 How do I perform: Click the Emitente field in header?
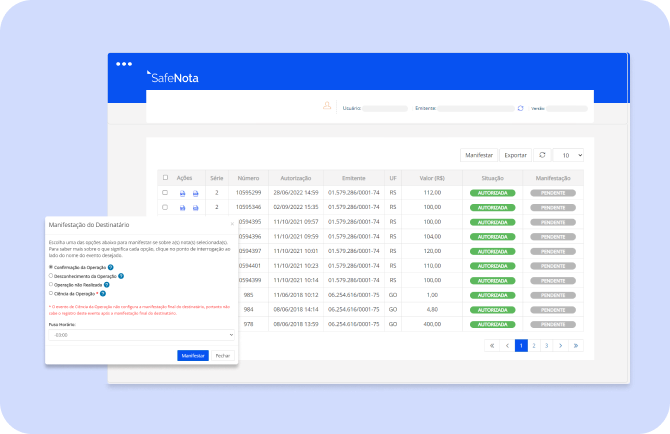tap(476, 108)
